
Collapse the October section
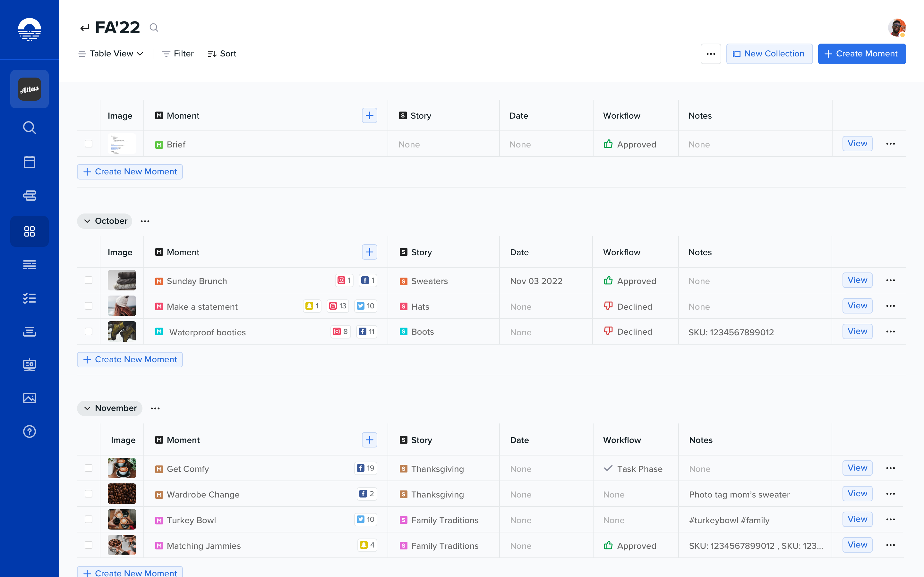pyautogui.click(x=87, y=221)
